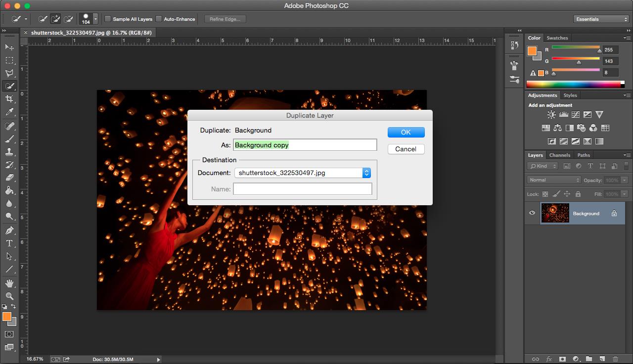Select the Rectangular Marquee tool

pos(9,60)
